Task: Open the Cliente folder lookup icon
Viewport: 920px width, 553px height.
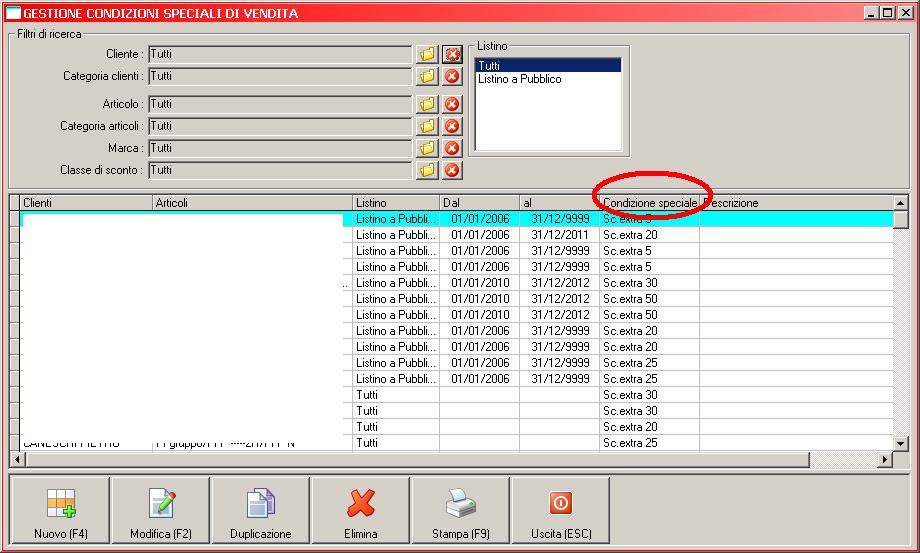Action: click(x=428, y=55)
